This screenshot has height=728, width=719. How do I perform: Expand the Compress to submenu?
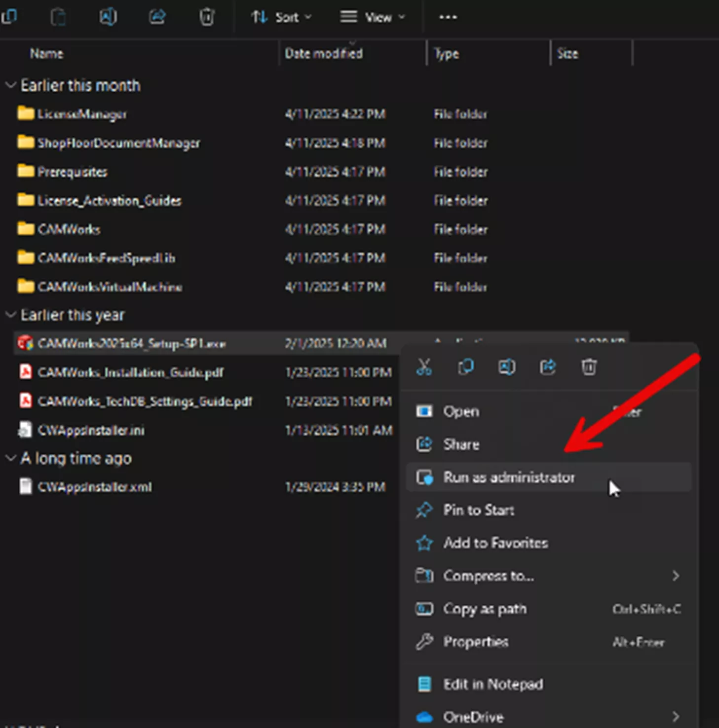[x=548, y=576]
